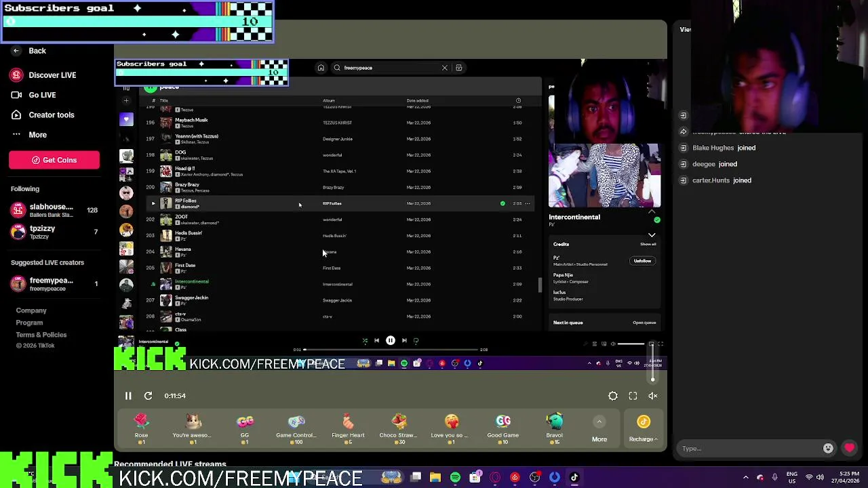Open Creator tools menu
Screen dimensions: 868x488
43,115
